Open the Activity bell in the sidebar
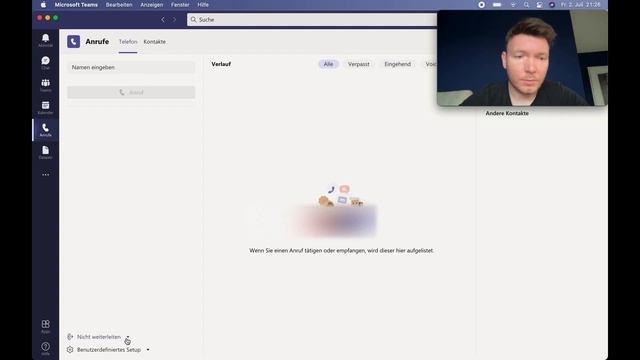Screen dimensions: 640x360 (45, 40)
